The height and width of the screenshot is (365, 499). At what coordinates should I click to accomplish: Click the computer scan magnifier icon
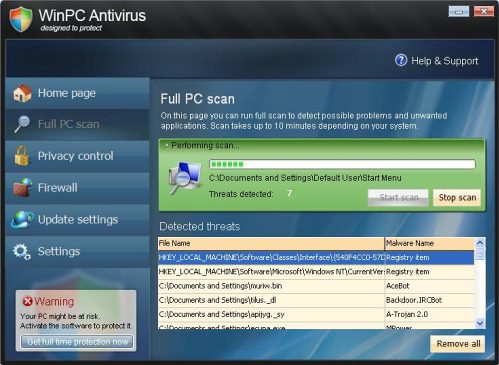tap(185, 178)
